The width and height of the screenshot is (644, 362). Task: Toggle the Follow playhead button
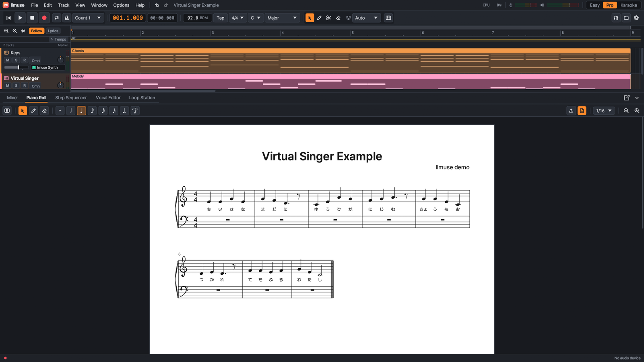click(37, 31)
